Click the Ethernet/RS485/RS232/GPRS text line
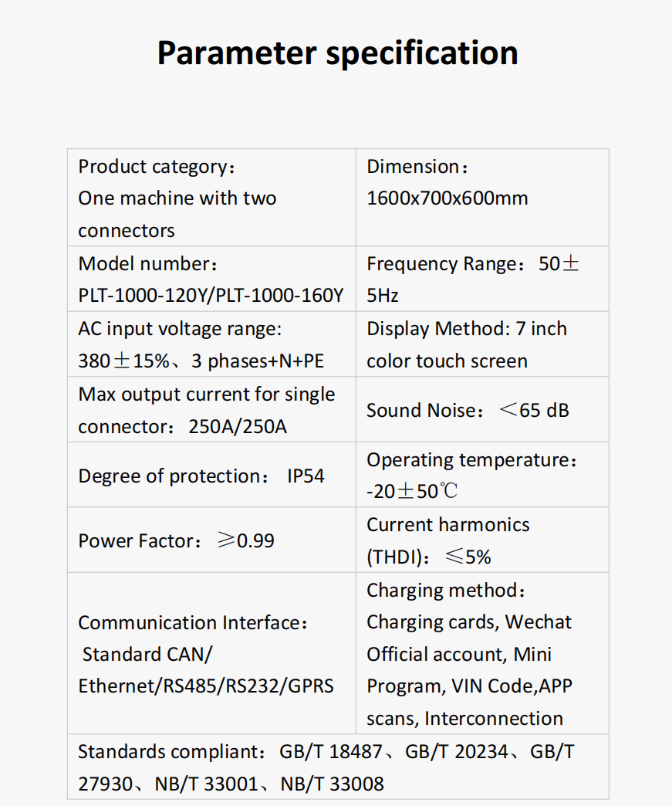 (206, 686)
